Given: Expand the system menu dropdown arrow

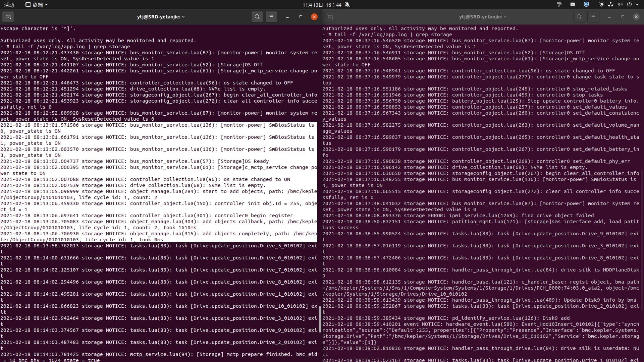Looking at the screenshot, I should [x=637, y=5].
